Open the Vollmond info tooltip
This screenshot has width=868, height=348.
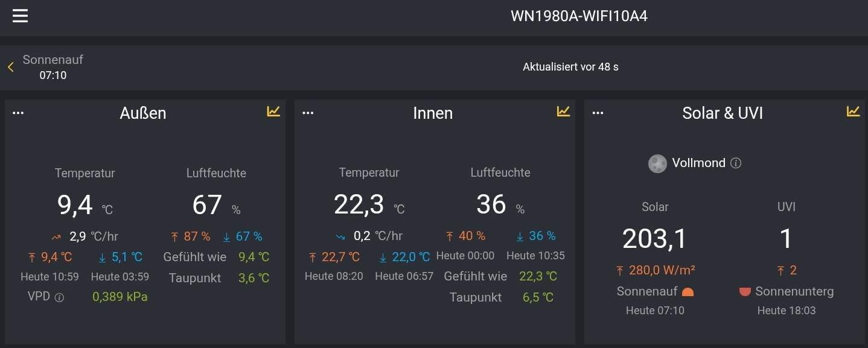coord(736,163)
